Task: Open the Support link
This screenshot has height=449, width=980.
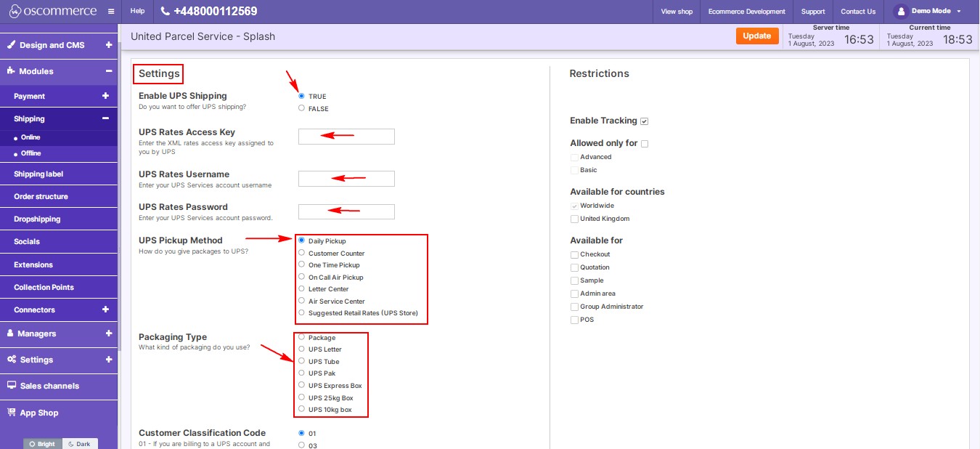Action: tap(813, 12)
